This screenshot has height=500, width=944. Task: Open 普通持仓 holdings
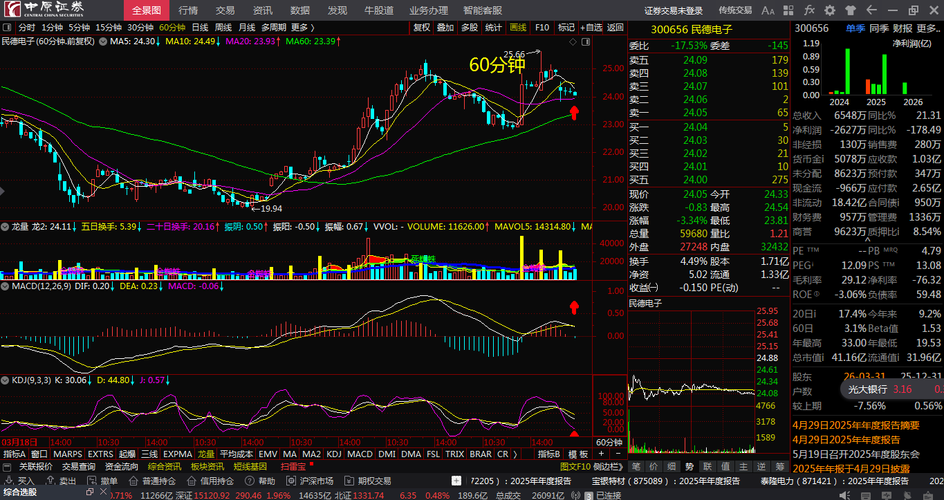[x=154, y=481]
